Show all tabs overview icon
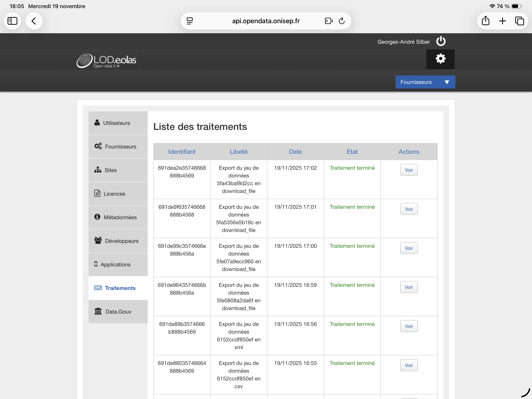 click(x=519, y=21)
